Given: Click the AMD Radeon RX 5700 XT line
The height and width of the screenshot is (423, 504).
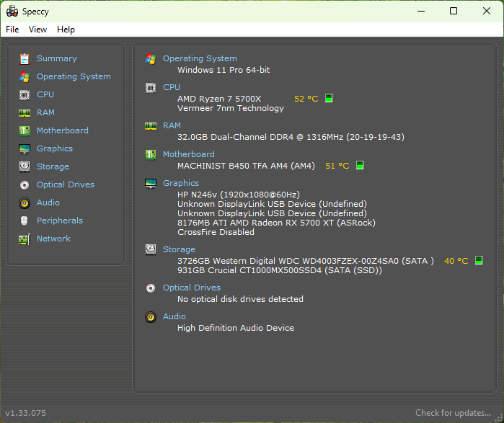Looking at the screenshot, I should 276,223.
